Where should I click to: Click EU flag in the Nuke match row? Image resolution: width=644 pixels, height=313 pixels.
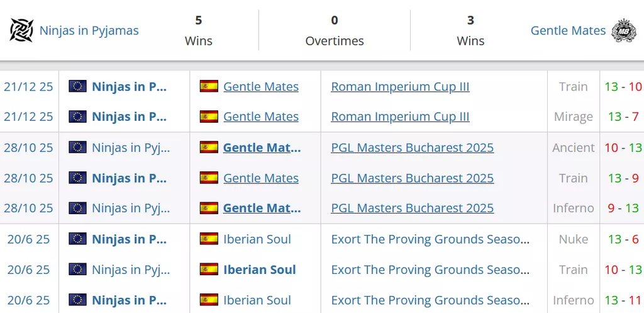(77, 239)
